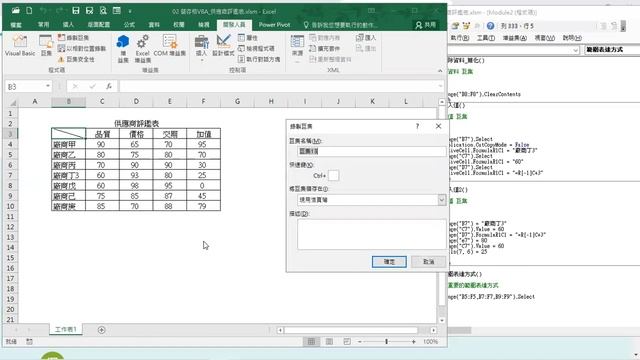Select worksheet tab 工作表1
The image size is (640, 360).
click(66, 329)
